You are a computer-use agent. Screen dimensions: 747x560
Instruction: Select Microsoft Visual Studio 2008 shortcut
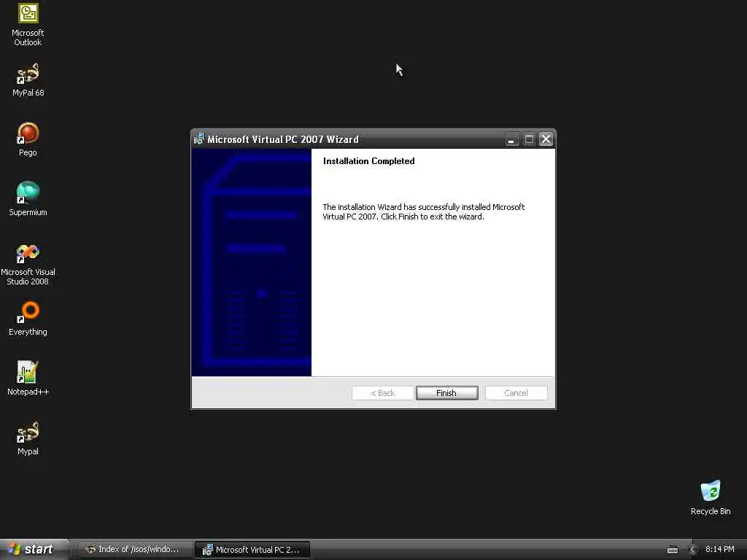(28, 264)
